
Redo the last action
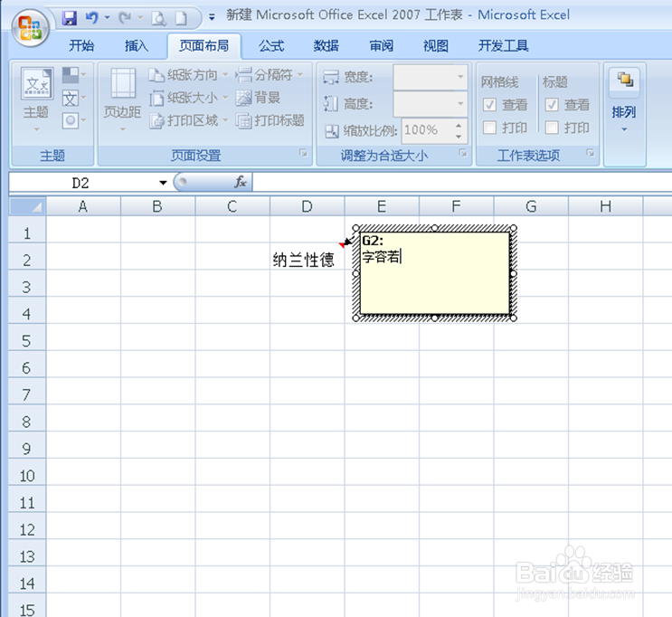[125, 18]
